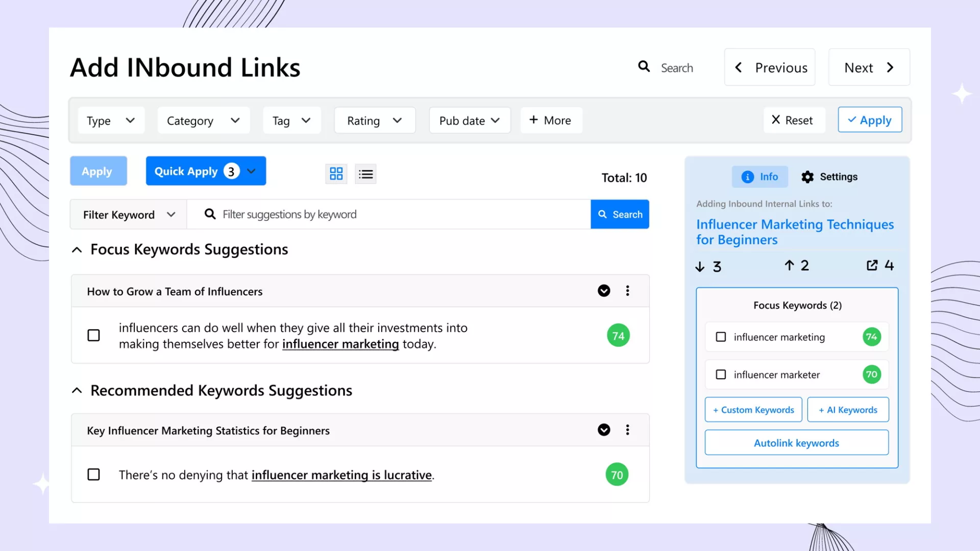Open three-dot menu for Key Influencer Statistics

(x=627, y=430)
